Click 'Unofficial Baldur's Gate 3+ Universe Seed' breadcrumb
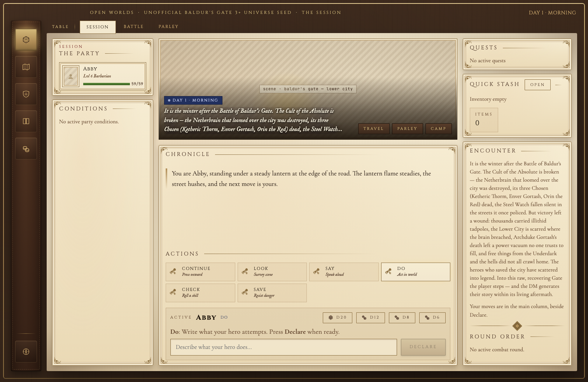588x382 pixels. [x=218, y=13]
